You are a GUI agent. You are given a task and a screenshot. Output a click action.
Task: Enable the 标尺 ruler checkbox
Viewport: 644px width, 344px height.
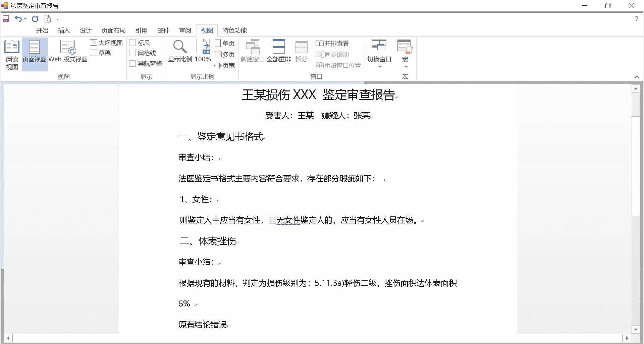[132, 43]
